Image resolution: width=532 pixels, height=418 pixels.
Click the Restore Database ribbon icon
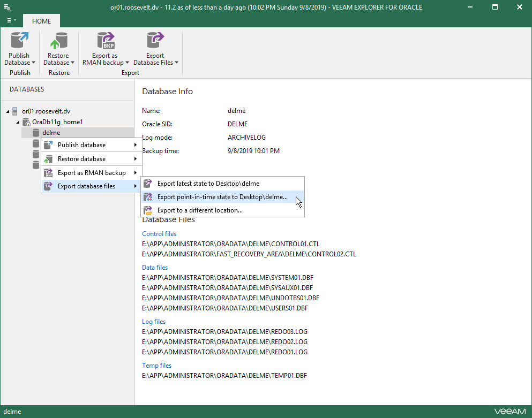click(x=58, y=41)
